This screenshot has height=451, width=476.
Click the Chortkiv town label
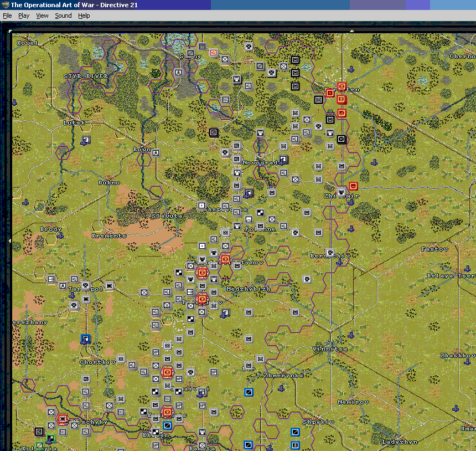[x=98, y=362]
